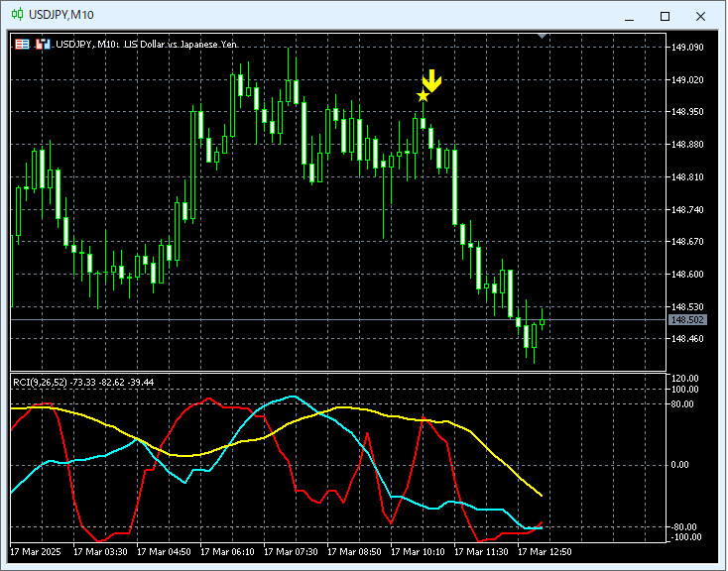Screen dimensions: 728x571
Task: Click the -100.00 RCI scale label
Action: pyautogui.click(x=685, y=537)
